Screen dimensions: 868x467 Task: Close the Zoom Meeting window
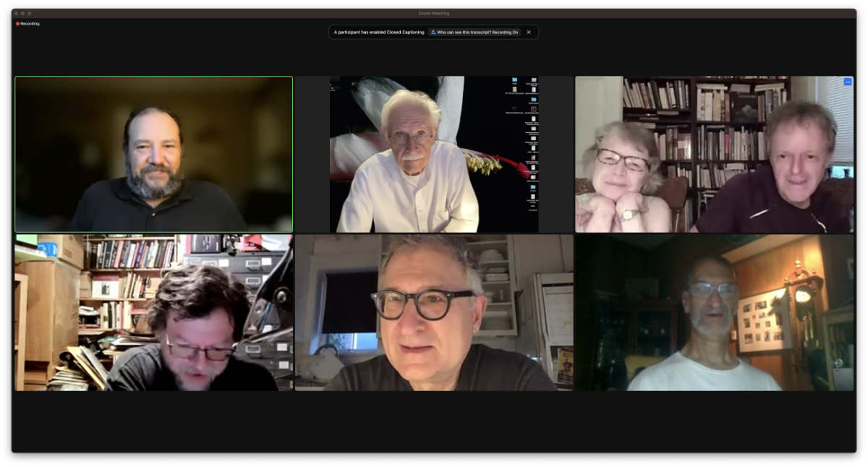tap(17, 13)
